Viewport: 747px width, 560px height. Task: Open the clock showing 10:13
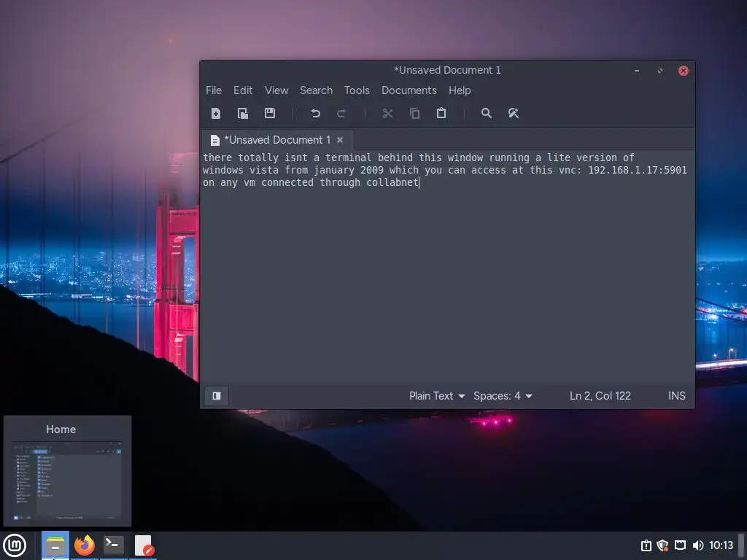(x=721, y=545)
